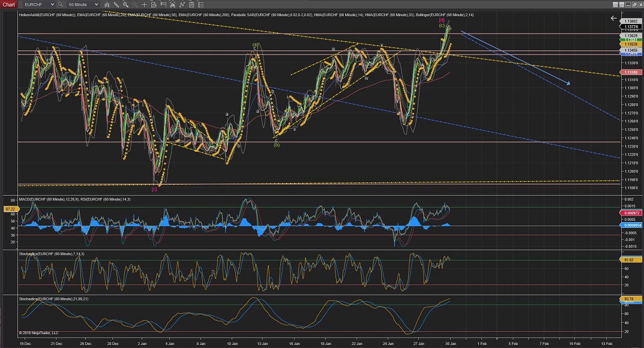Open the bar type chart style icon
This screenshot has width=644, height=348.
108,4
